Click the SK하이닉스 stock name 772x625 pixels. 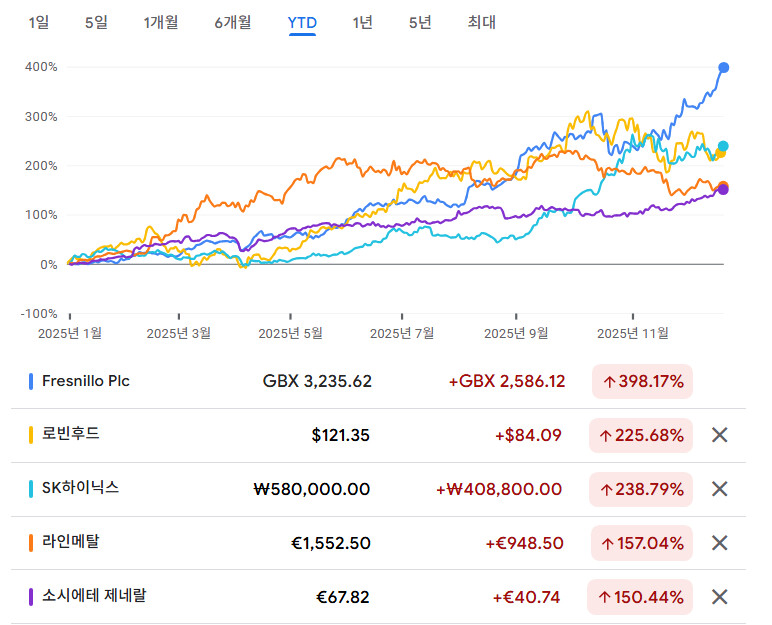pyautogui.click(x=80, y=488)
